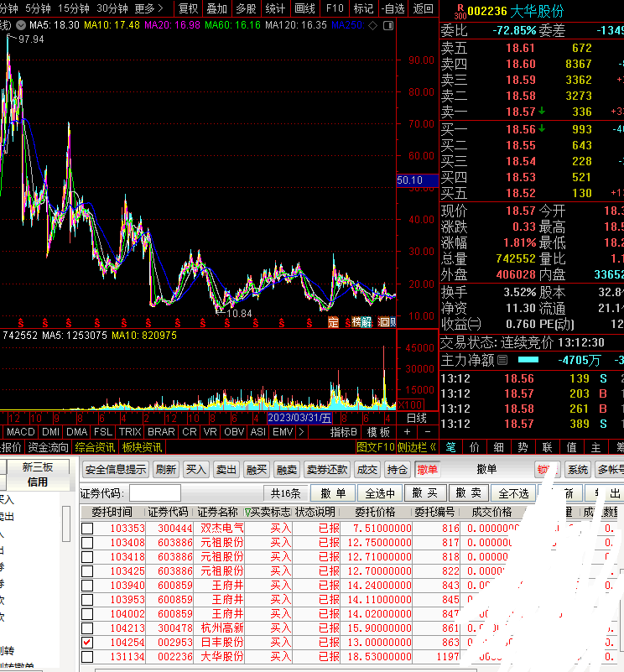This screenshot has height=672, width=624.
Task: Click 刷新 refresh button
Action: pos(166,470)
